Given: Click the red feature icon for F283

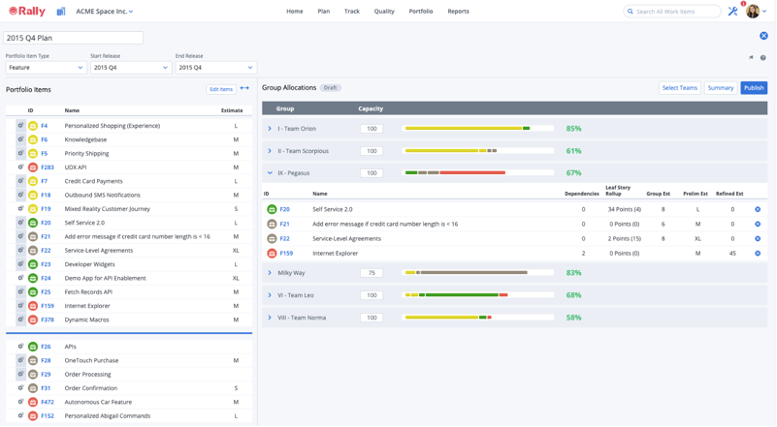Looking at the screenshot, I should 32,167.
